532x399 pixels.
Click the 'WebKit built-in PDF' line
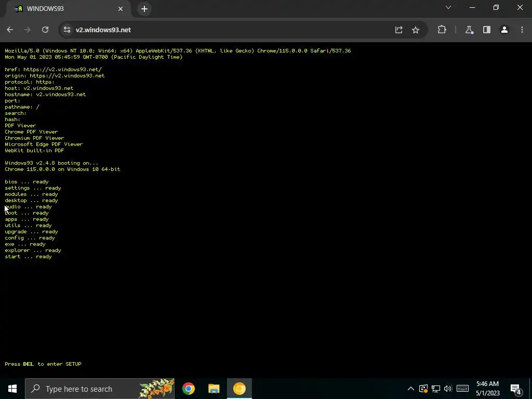coord(34,150)
